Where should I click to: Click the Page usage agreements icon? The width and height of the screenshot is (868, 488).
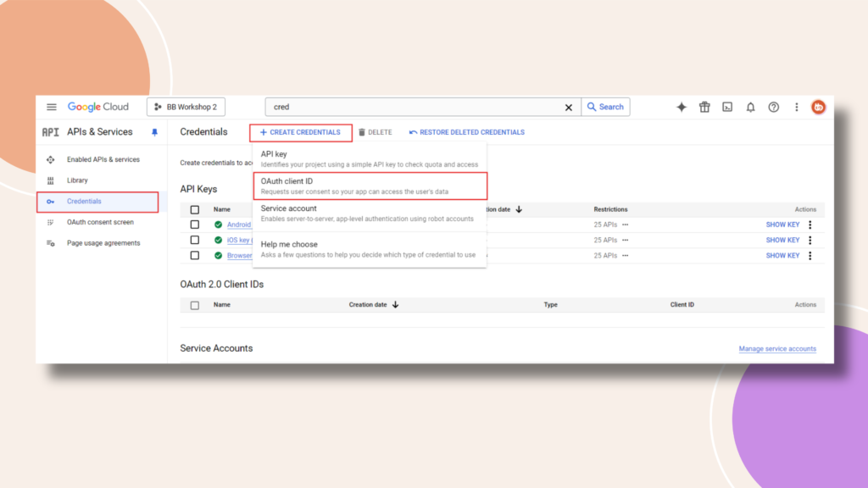pos(50,243)
